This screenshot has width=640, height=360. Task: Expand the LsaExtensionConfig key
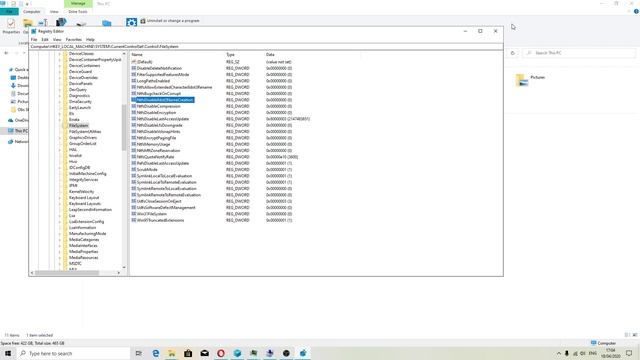60,222
